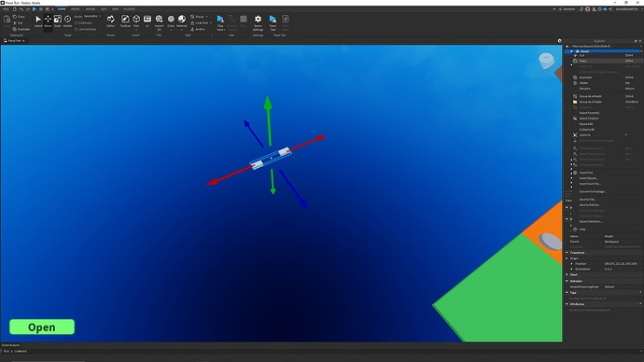
Task: Choose the Scale tool
Action: coord(58,21)
